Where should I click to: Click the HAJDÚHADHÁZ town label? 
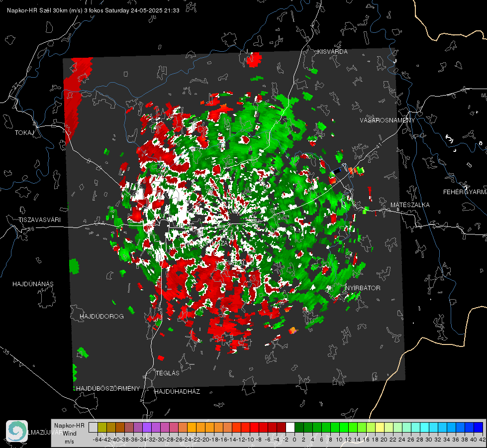pos(177,392)
